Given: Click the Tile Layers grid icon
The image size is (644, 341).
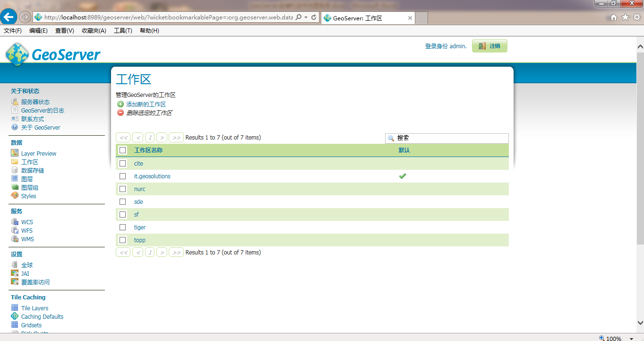Looking at the screenshot, I should pos(15,308).
